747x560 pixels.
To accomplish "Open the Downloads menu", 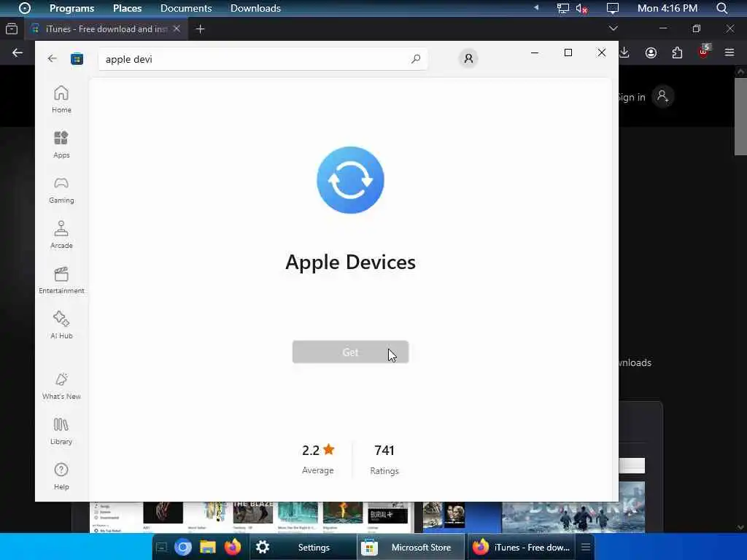I will click(x=255, y=8).
